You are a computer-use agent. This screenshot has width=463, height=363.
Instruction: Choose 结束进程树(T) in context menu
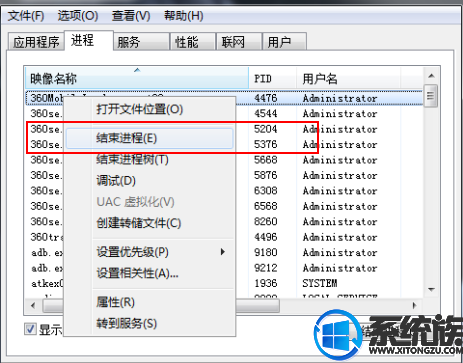click(x=149, y=159)
